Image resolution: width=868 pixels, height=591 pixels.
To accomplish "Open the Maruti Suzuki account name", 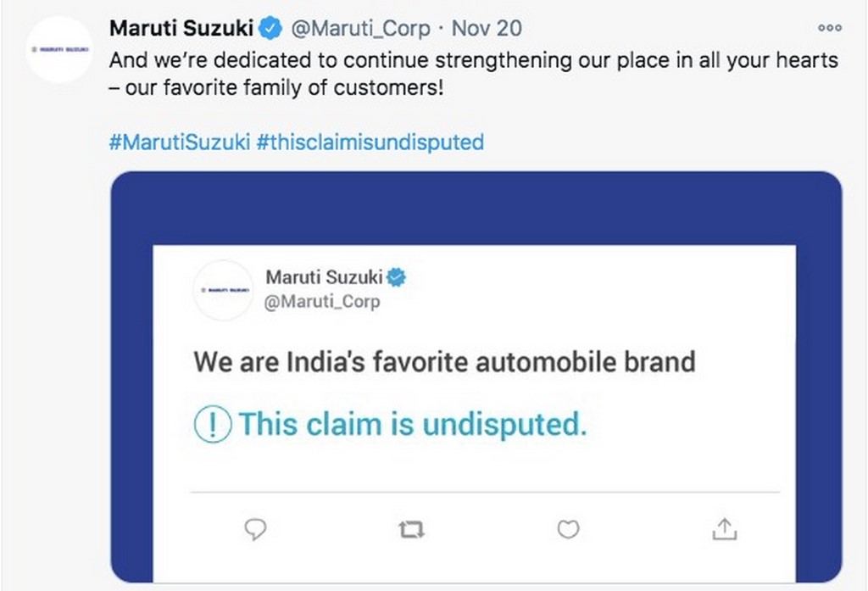I will click(182, 26).
